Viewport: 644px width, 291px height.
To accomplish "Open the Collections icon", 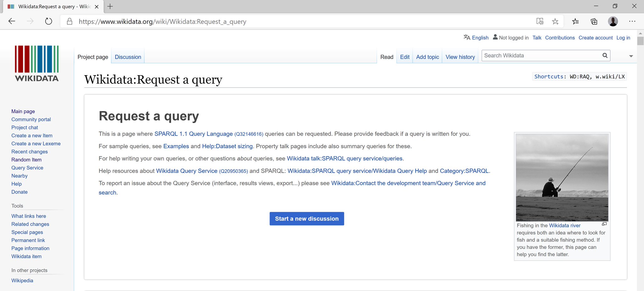I will point(594,21).
